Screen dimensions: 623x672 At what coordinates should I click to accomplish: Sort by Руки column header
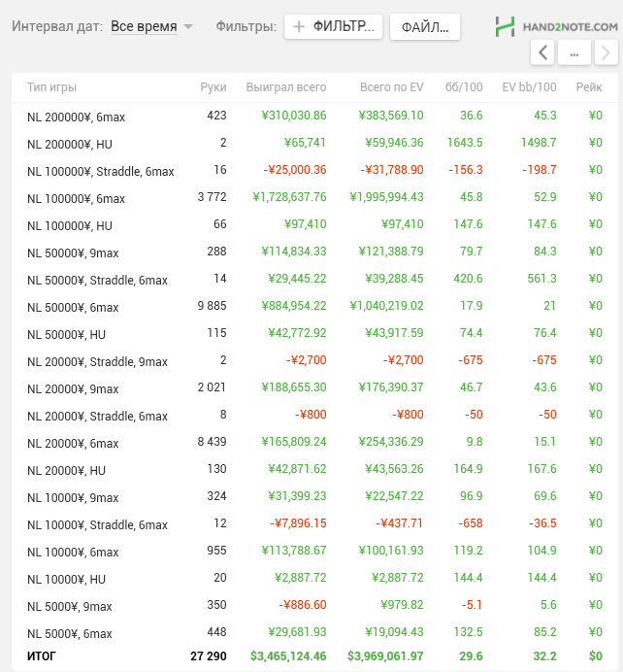pos(213,87)
